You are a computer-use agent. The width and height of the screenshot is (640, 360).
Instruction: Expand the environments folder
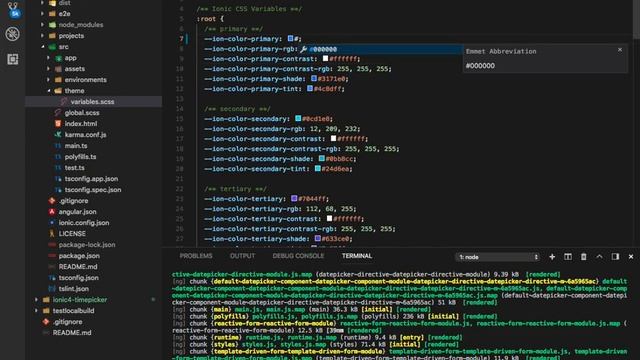pyautogui.click(x=49, y=80)
